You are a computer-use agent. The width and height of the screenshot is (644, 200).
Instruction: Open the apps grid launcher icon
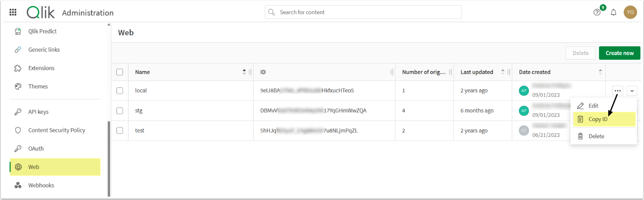click(13, 12)
